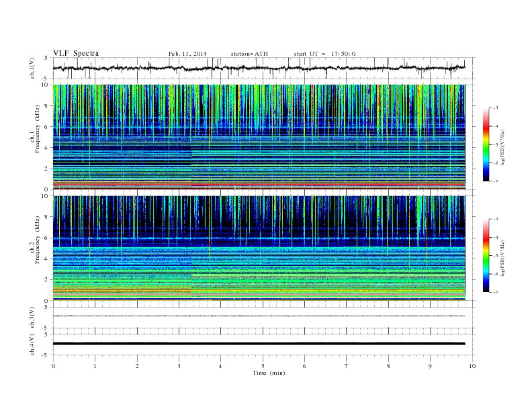Image resolution: width=532 pixels, height=411 pixels.
Task: Click time-axis tick label "0"
Action: [53, 366]
